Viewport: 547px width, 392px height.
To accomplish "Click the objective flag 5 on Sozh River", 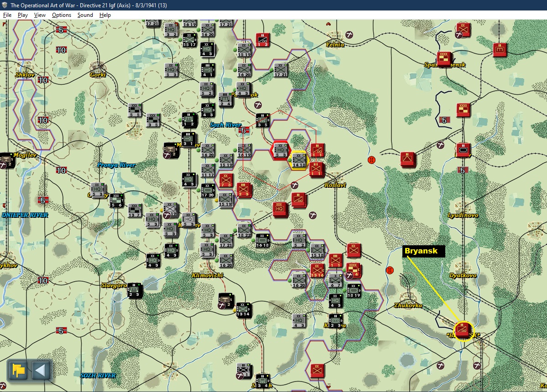I will [244, 130].
